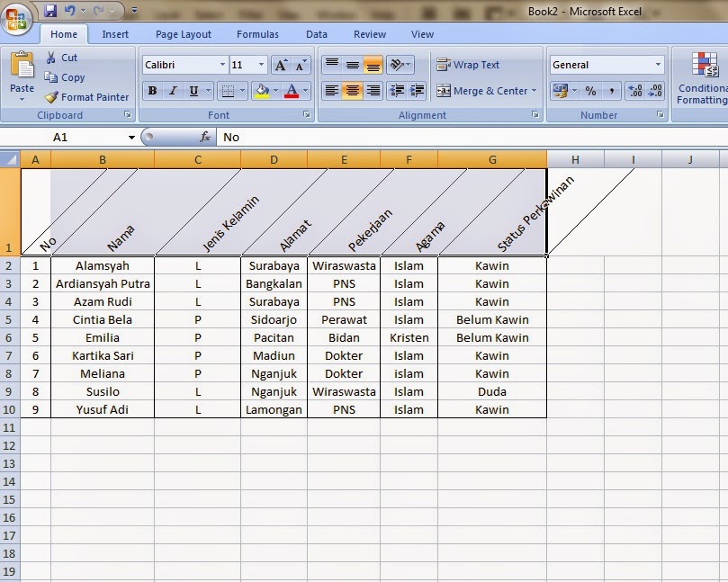Screen dimensions: 728x582
Task: Align text right
Action: click(x=373, y=91)
